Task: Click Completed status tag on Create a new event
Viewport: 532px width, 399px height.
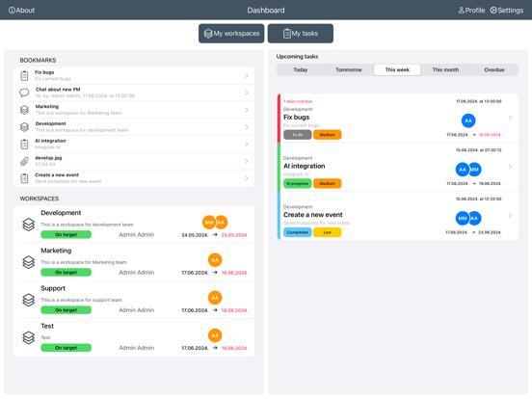Action: tap(298, 232)
